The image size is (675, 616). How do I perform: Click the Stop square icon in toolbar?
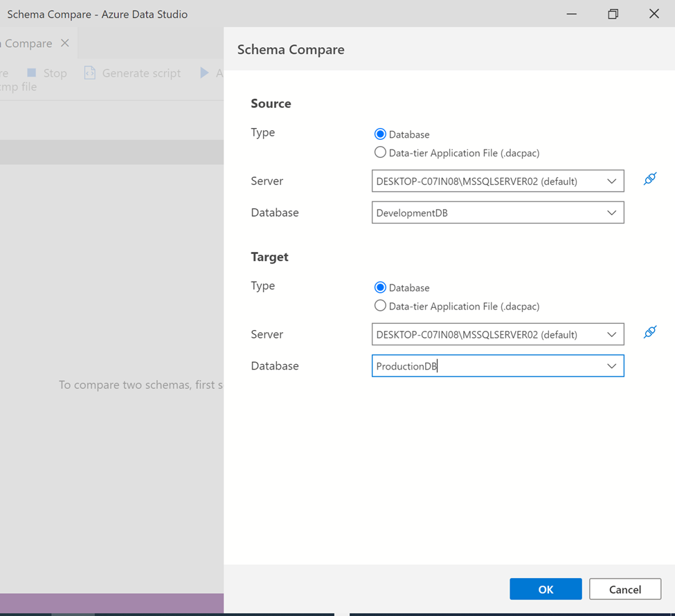click(x=31, y=73)
